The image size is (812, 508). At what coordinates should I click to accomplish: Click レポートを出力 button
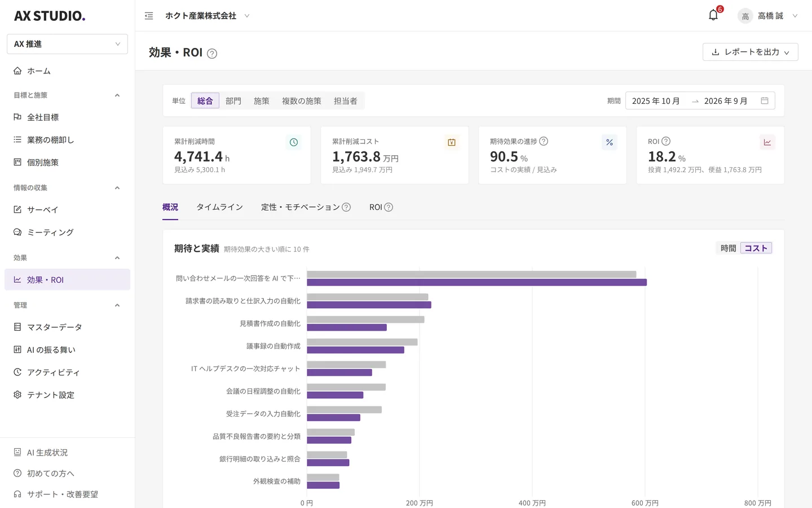click(750, 52)
